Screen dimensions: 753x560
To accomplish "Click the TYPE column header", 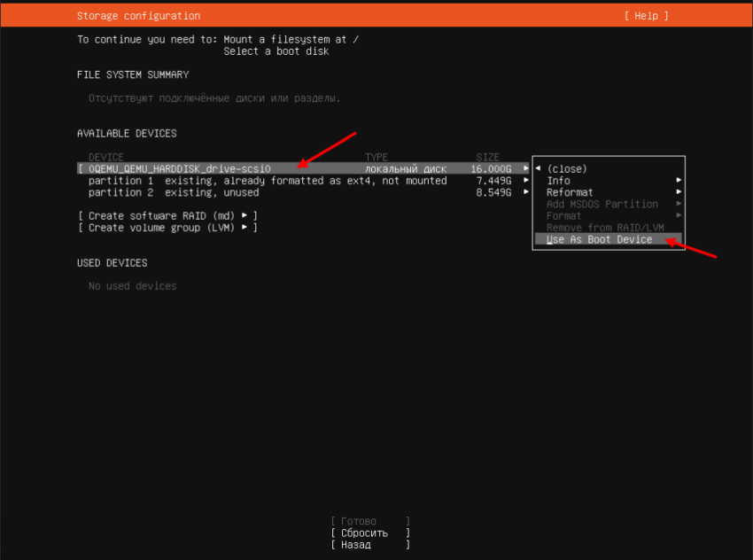I will [x=376, y=157].
